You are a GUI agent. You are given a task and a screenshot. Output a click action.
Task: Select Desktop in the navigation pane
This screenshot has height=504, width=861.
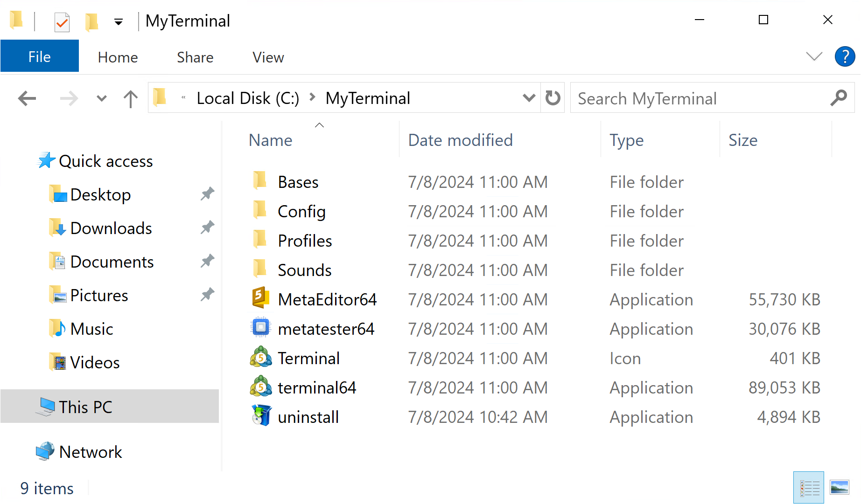click(x=100, y=194)
